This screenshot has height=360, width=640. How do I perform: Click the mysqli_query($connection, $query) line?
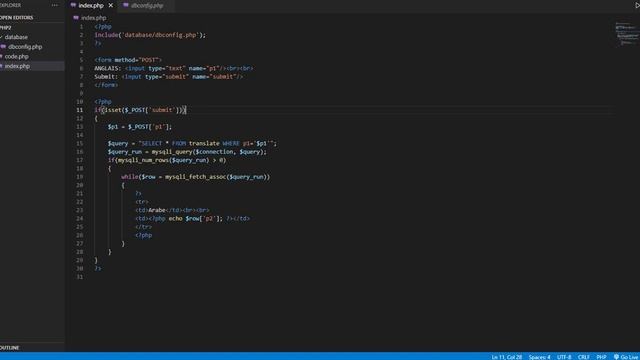click(187, 152)
